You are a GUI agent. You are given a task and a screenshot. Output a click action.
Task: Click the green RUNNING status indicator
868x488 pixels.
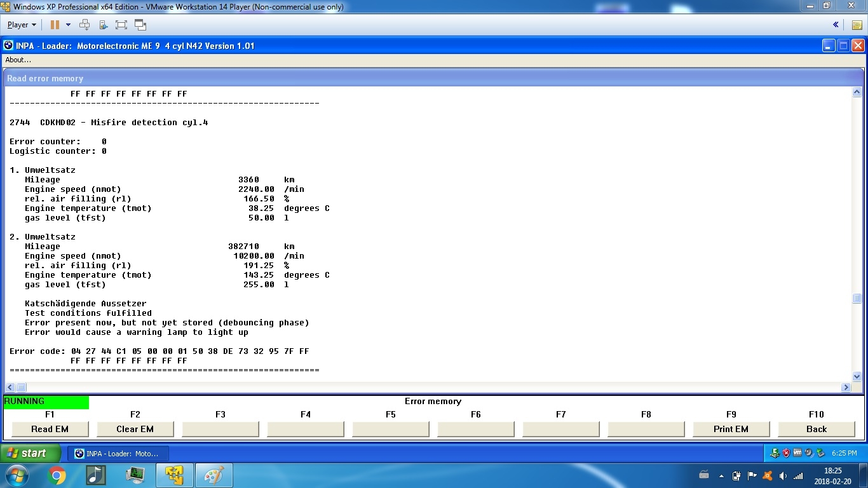46,402
